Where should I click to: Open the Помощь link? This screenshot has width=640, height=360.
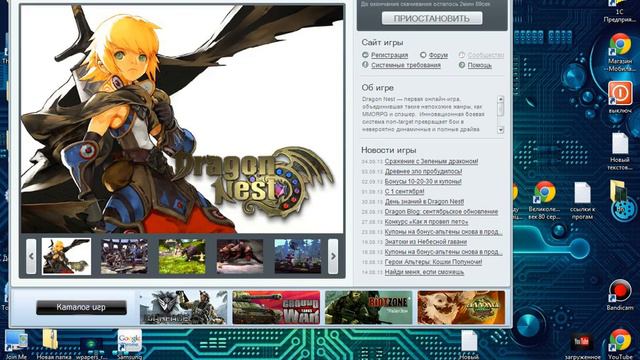[480, 65]
